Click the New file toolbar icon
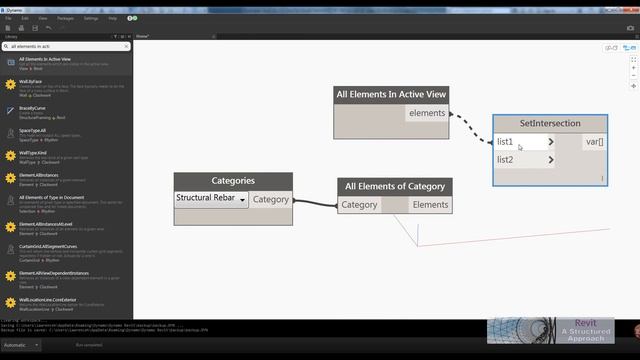This screenshot has width=640, height=360. point(8,28)
